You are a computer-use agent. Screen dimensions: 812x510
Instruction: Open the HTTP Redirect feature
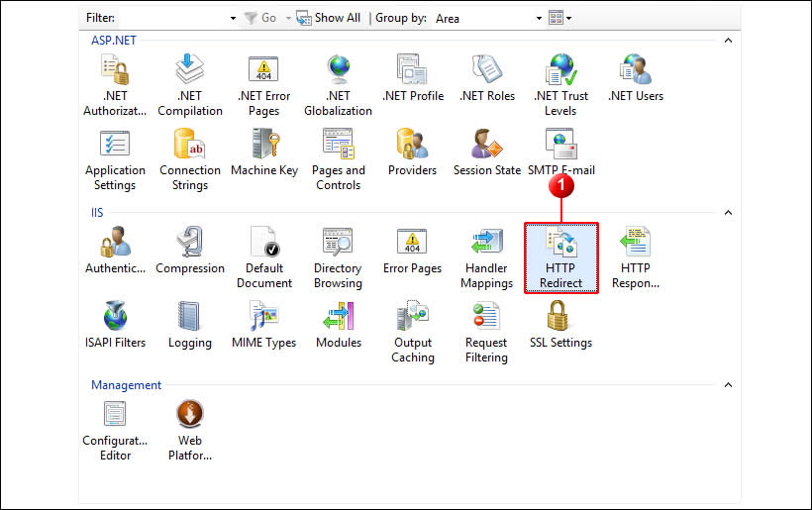[560, 255]
